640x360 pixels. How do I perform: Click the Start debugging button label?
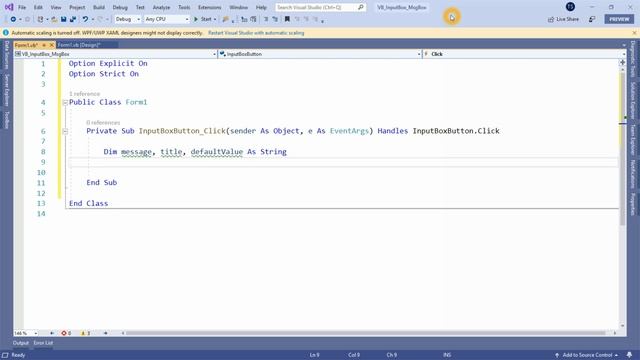[x=206, y=19]
